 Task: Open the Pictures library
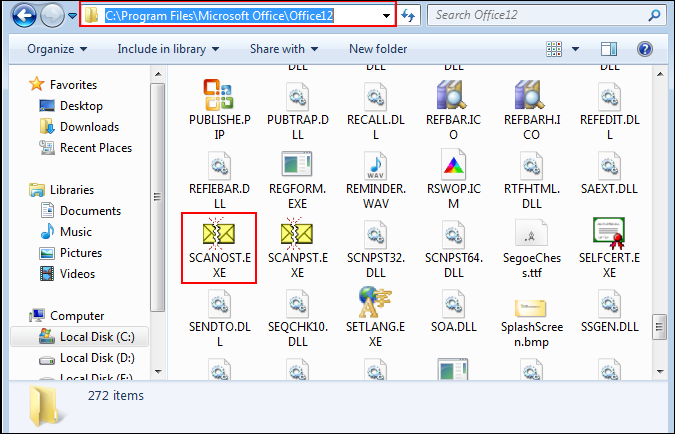click(x=71, y=253)
